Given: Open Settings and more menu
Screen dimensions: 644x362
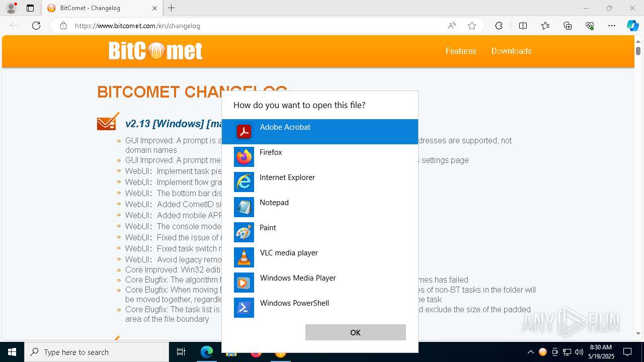Looking at the screenshot, I should point(612,26).
